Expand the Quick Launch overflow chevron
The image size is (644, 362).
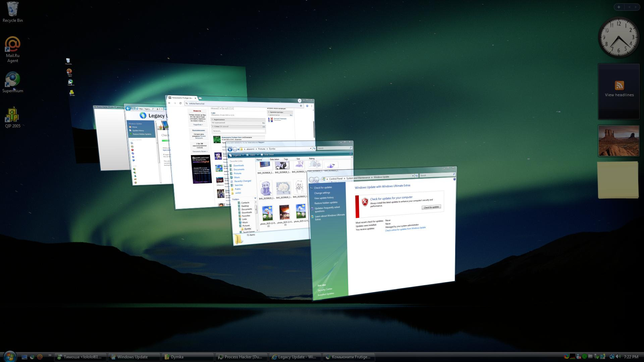[50, 355]
